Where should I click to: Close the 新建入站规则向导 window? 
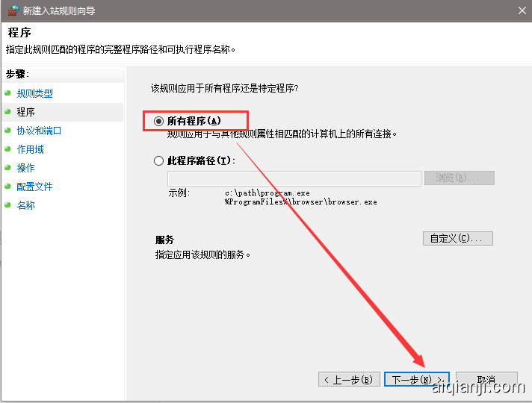[521, 10]
